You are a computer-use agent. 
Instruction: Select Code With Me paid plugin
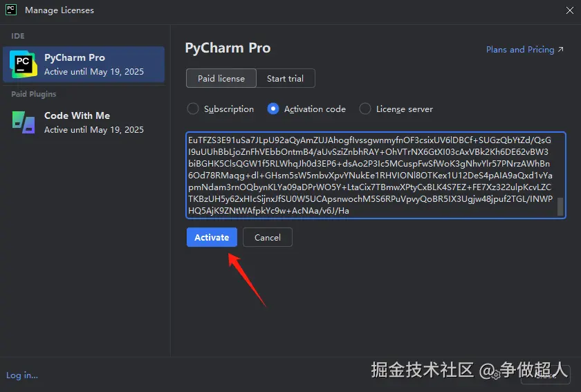click(x=84, y=122)
